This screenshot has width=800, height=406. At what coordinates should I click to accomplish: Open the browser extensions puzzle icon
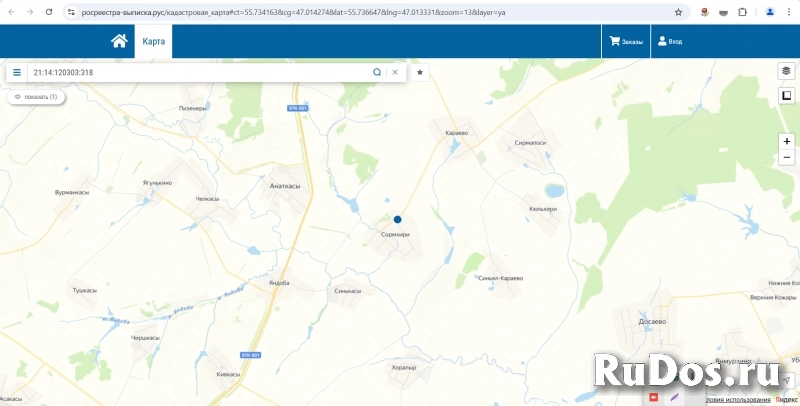coord(742,12)
